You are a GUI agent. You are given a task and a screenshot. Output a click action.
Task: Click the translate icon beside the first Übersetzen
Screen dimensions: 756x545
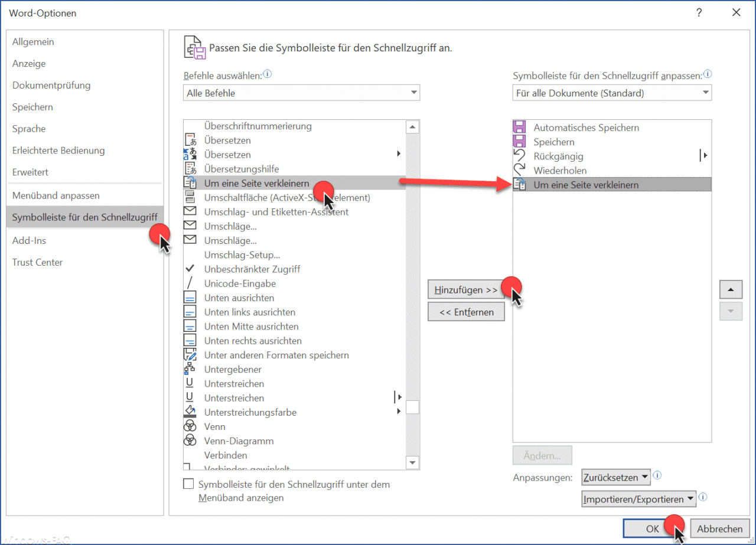click(x=190, y=141)
